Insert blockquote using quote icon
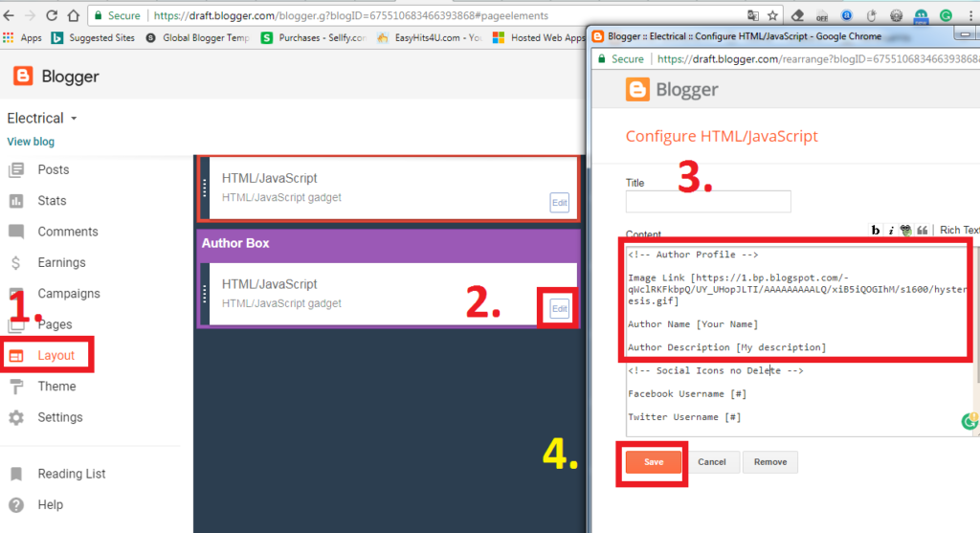Viewport: 980px width, 533px height. [x=923, y=231]
